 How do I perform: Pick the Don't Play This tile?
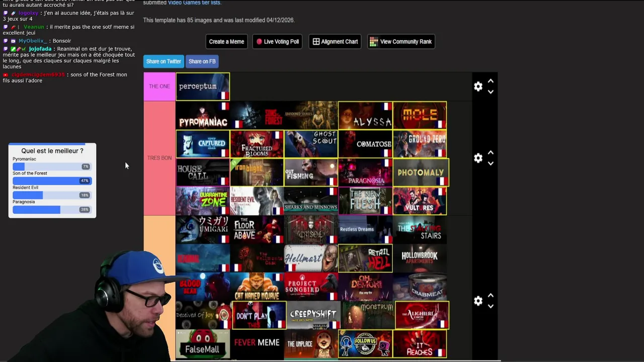(259, 315)
